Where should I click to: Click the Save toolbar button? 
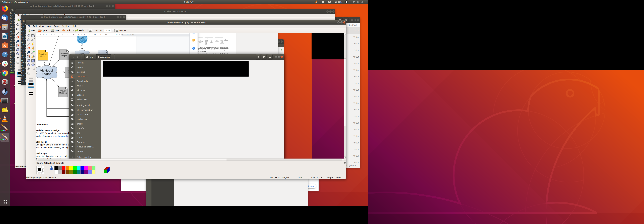coord(55,30)
